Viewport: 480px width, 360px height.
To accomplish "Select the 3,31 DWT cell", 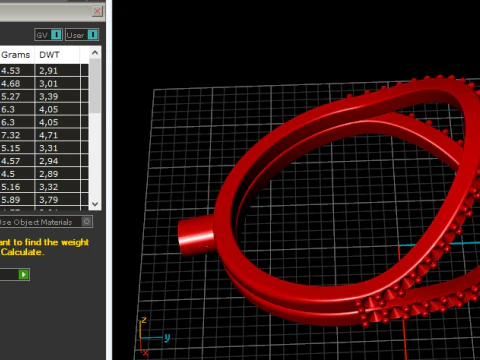I will point(57,148).
